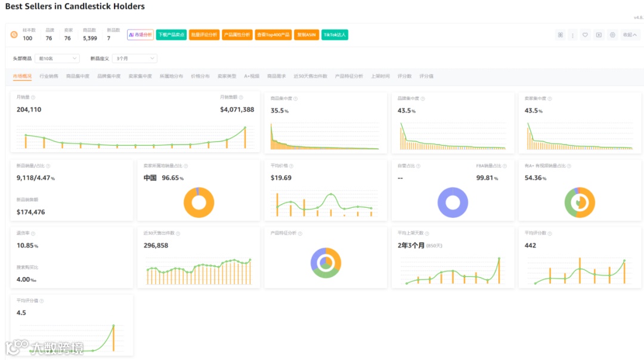
Task: Click the orange 产品属性分析 button
Action: point(237,35)
